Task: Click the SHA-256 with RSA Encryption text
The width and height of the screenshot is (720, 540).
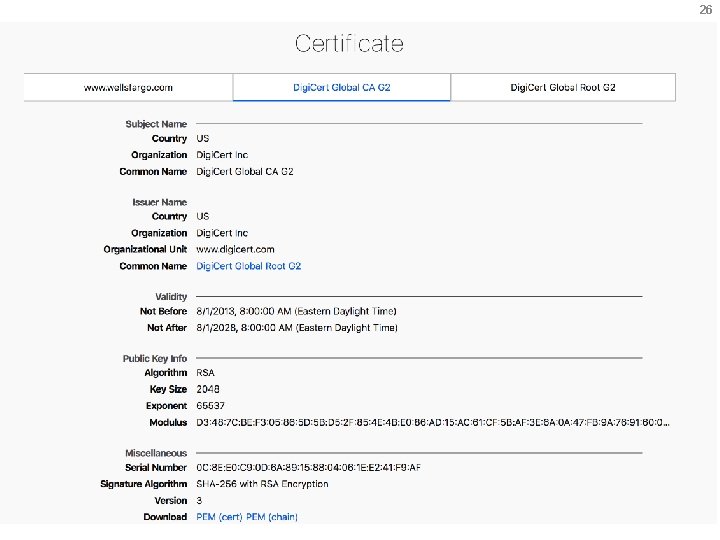Action: pyautogui.click(x=262, y=484)
